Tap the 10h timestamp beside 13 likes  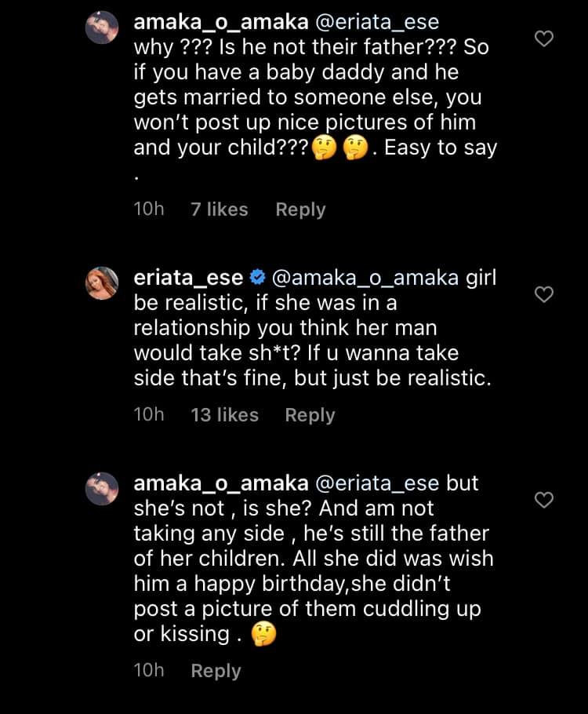tap(149, 415)
